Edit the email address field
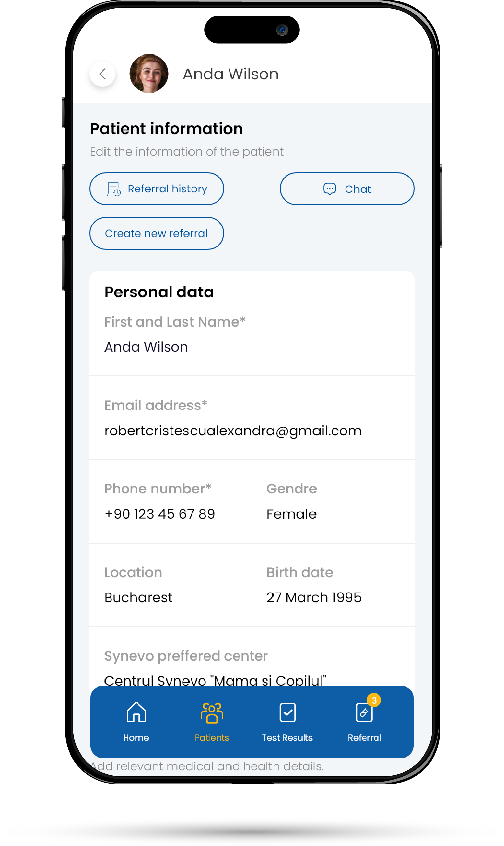504x846 pixels. (x=252, y=418)
